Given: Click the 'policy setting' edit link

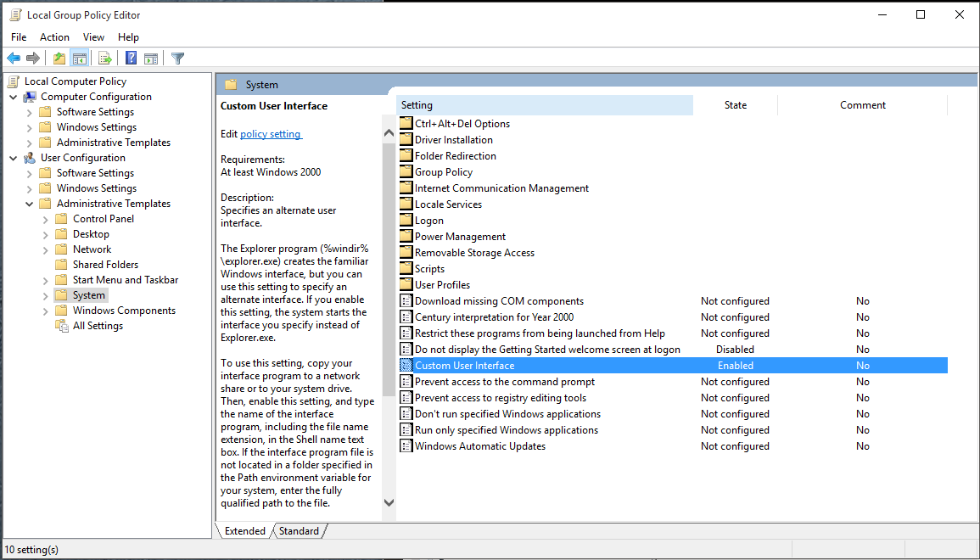Looking at the screenshot, I should pyautogui.click(x=271, y=134).
